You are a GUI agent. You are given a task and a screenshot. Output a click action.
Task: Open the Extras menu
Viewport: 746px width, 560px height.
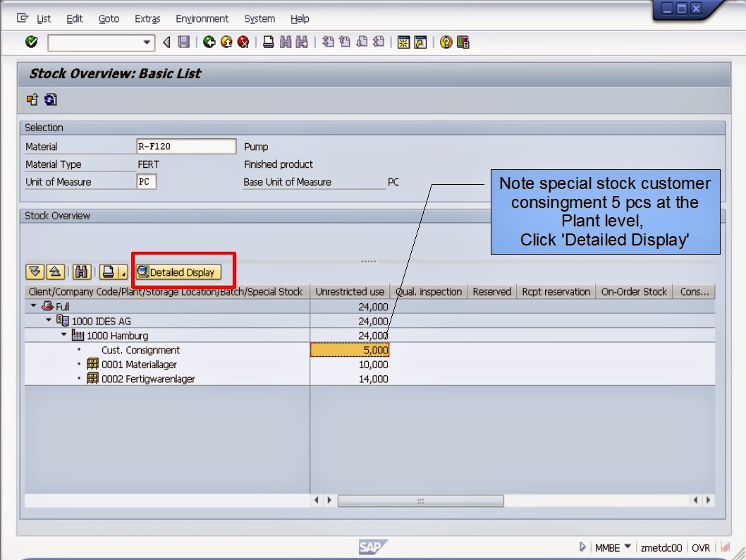click(147, 18)
